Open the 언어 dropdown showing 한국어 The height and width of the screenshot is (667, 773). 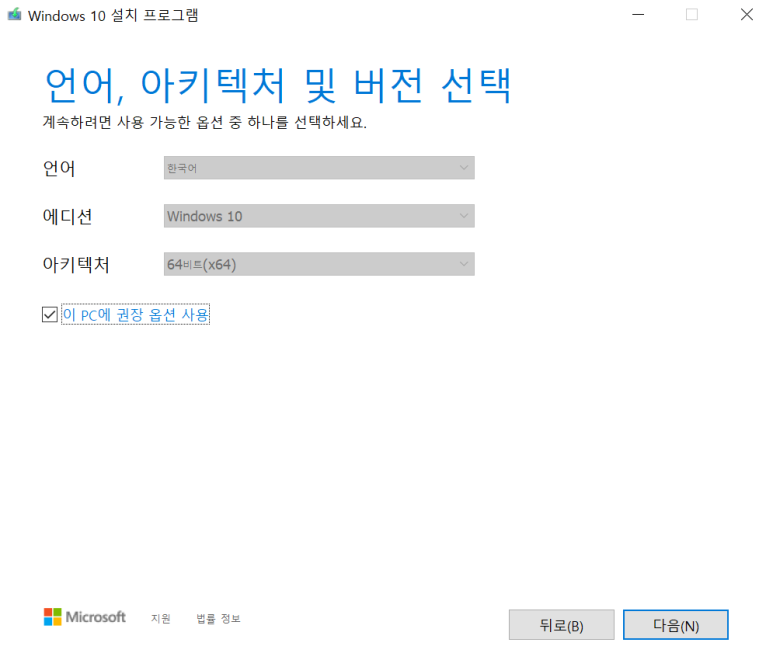click(319, 168)
